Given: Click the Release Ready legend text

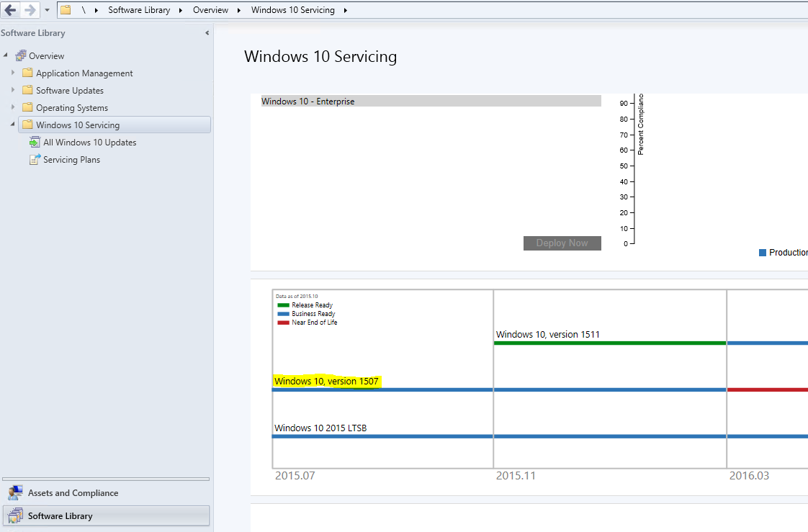Looking at the screenshot, I should [x=313, y=305].
